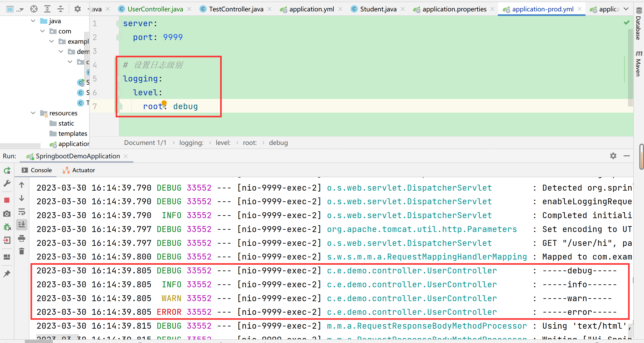Click 'Document 1/1' breadcrumb

145,143
